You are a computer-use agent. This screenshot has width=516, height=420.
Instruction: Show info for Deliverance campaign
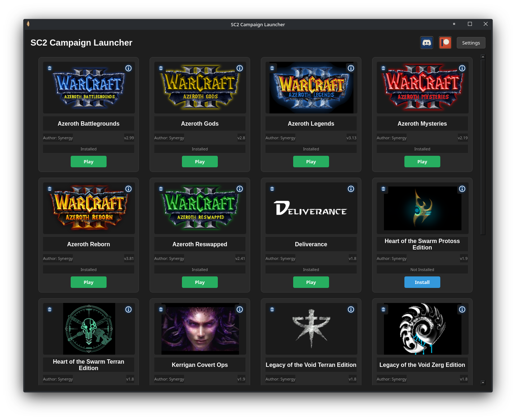coord(351,189)
